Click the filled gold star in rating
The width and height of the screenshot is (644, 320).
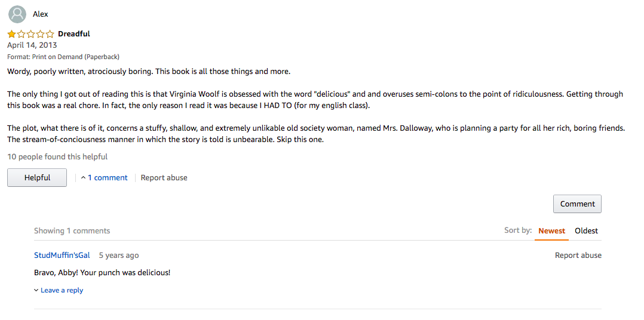tap(11, 34)
